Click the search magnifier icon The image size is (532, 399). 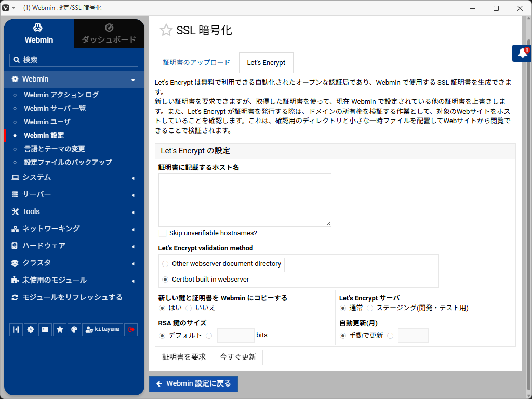tap(16, 60)
